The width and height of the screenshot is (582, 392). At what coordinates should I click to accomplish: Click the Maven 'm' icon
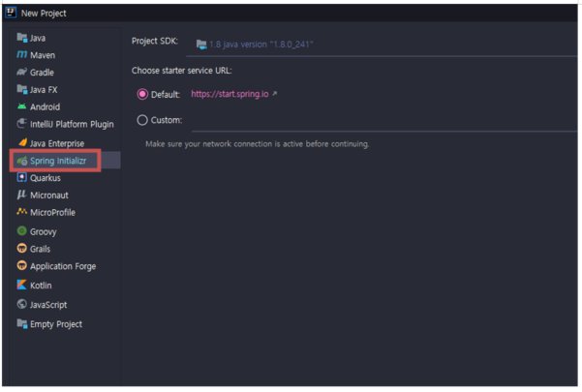coord(22,55)
